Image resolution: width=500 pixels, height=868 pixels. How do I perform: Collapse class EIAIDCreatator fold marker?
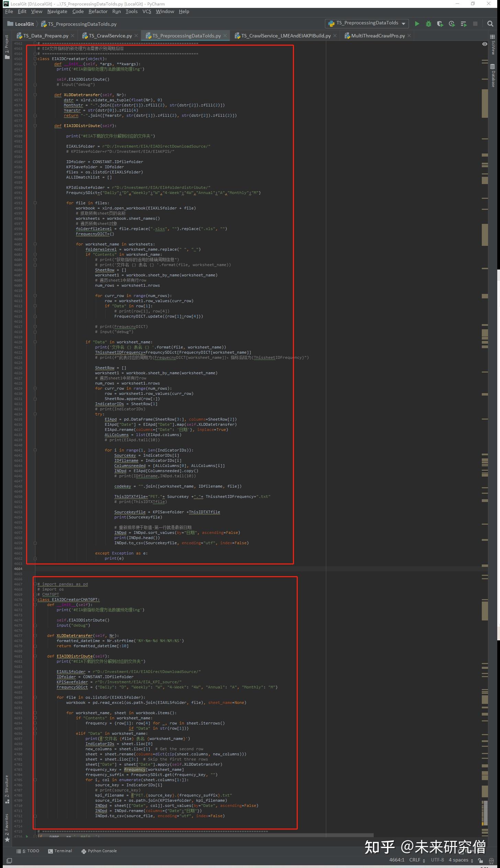click(x=35, y=59)
